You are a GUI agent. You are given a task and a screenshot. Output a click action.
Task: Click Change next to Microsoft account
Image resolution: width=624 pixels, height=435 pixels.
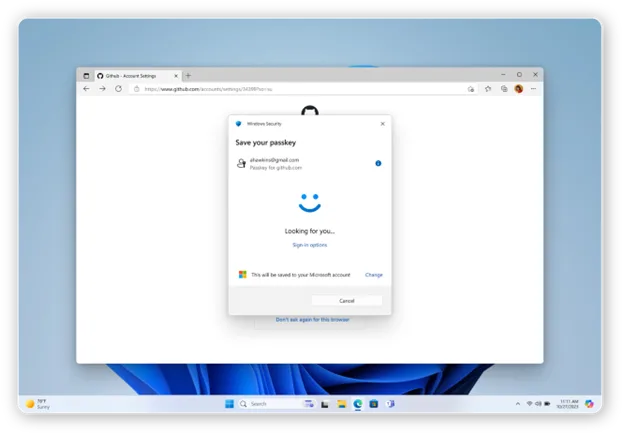pos(374,275)
